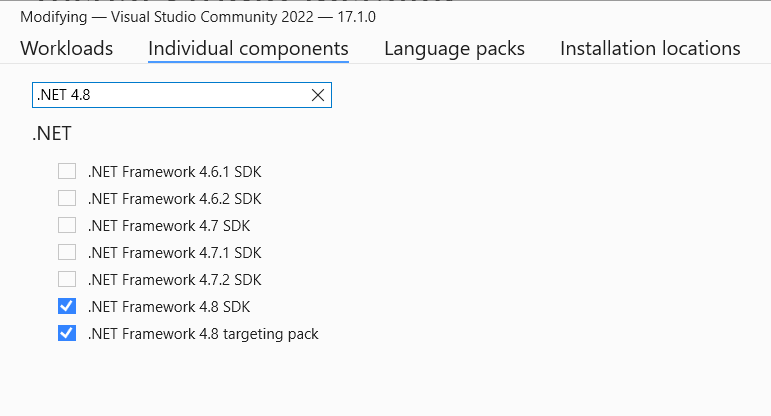Select the .NET Framework 4.7.1 SDK checkbox
The height and width of the screenshot is (416, 771).
tap(67, 252)
